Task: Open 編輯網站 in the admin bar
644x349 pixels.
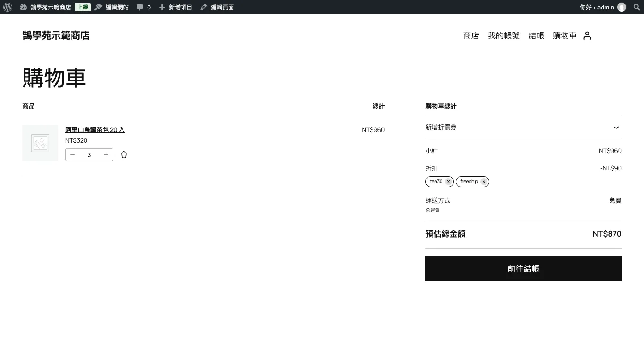Action: tap(112, 7)
